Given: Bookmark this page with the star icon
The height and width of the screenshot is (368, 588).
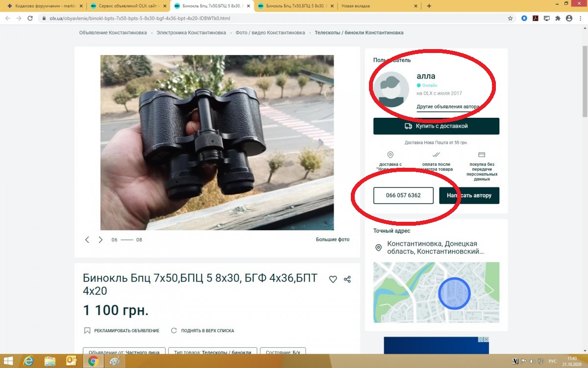Looking at the screenshot, I should click(510, 18).
